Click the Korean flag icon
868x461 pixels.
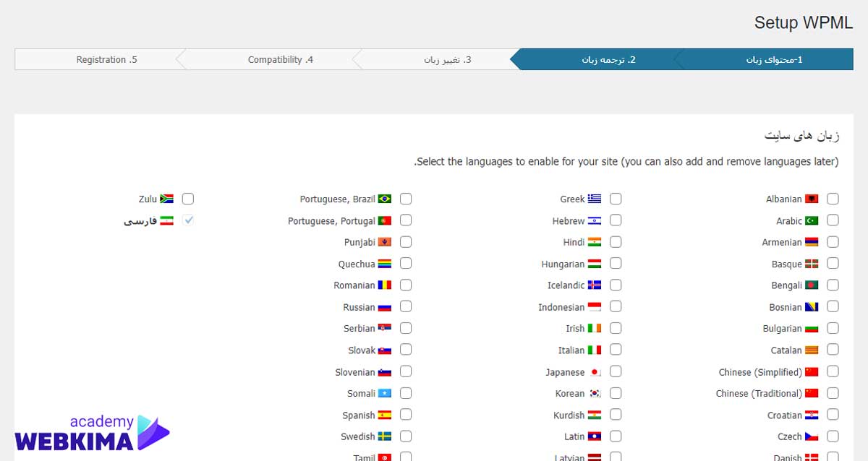pos(595,394)
